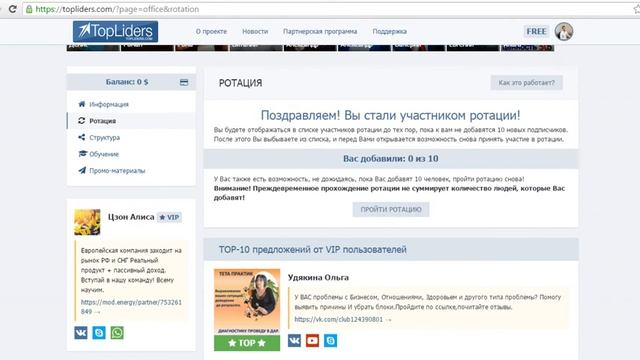Viewport: 640px width, 360px height.
Task: Open the Новости menu item
Action: click(255, 31)
